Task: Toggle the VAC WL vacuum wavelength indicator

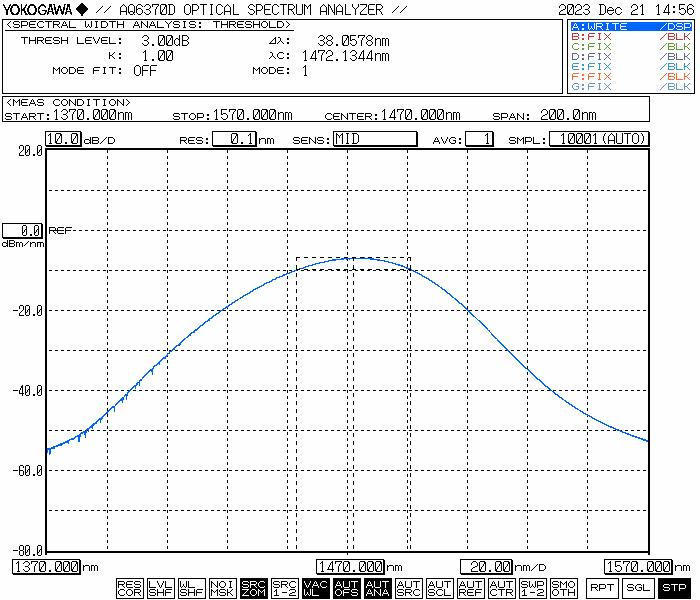Action: (316, 588)
